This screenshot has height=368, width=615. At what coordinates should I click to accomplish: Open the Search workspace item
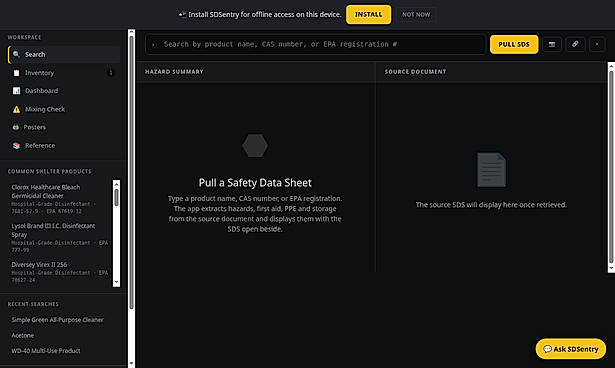coord(64,55)
